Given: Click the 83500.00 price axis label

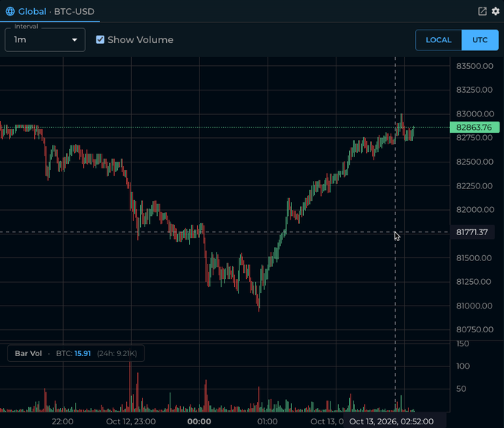Looking at the screenshot, I should click(x=475, y=66).
